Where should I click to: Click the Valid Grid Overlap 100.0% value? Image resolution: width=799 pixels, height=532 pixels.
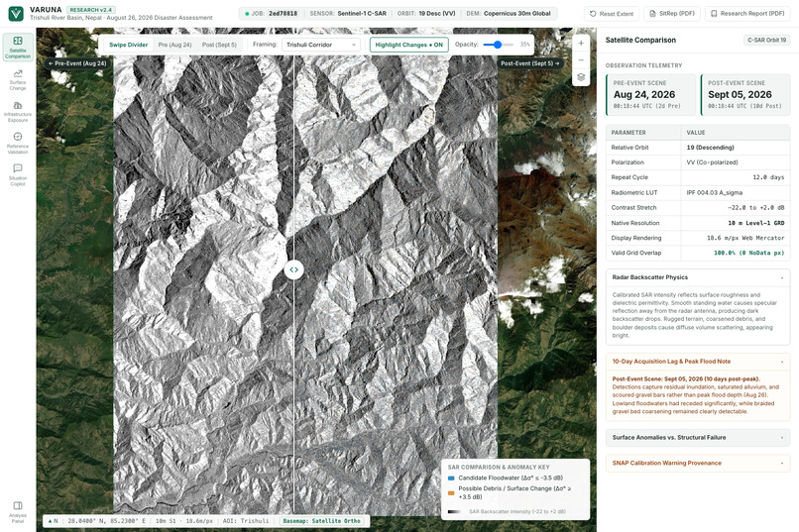pos(748,253)
